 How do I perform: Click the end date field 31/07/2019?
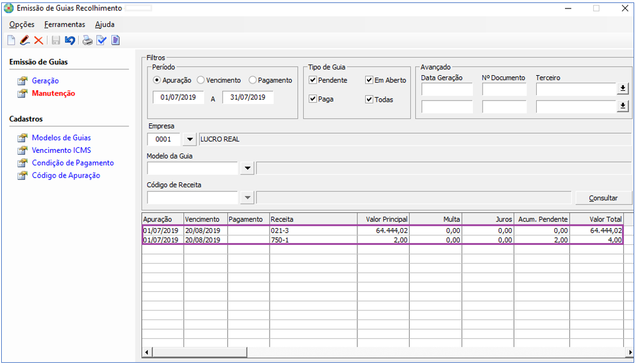(x=248, y=97)
